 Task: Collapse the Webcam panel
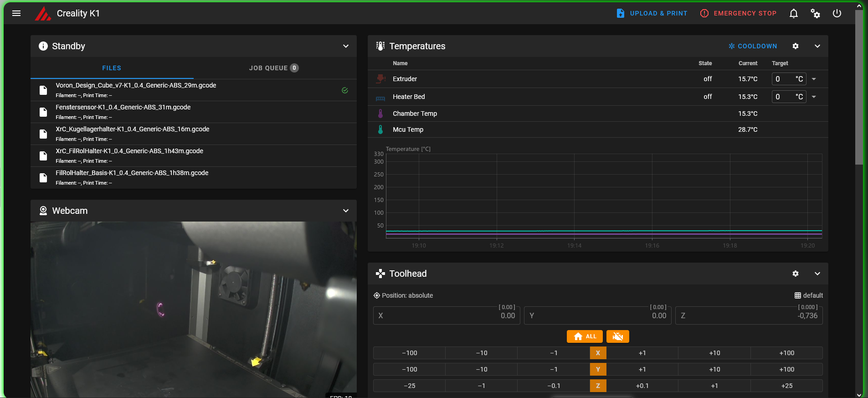(x=345, y=211)
